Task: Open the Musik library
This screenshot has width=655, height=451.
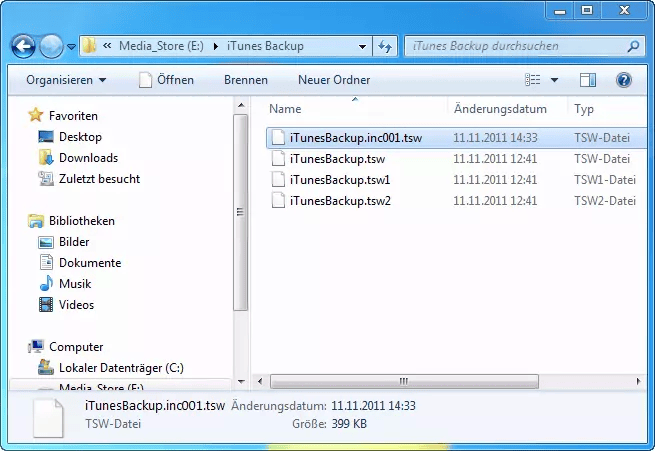Action: tap(75, 284)
